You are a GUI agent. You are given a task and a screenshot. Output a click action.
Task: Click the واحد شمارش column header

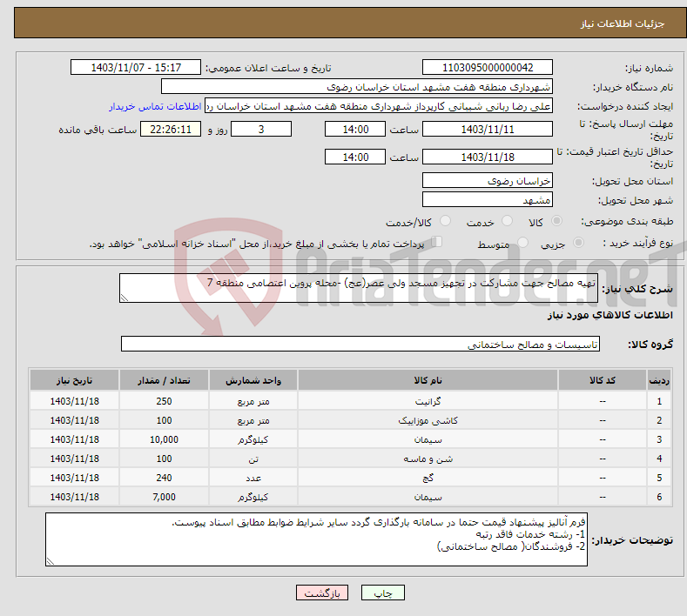[x=253, y=380]
